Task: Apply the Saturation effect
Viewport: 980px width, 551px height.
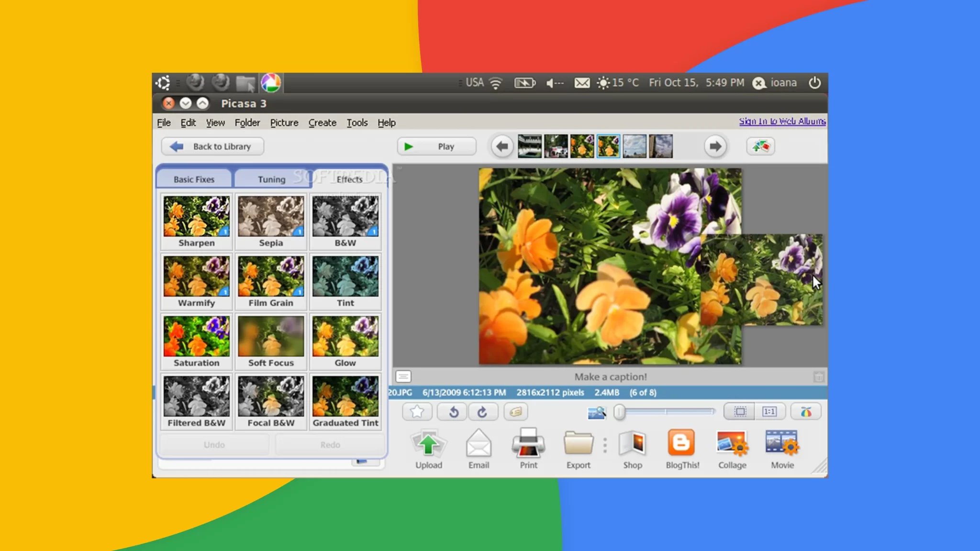Action: pyautogui.click(x=197, y=342)
